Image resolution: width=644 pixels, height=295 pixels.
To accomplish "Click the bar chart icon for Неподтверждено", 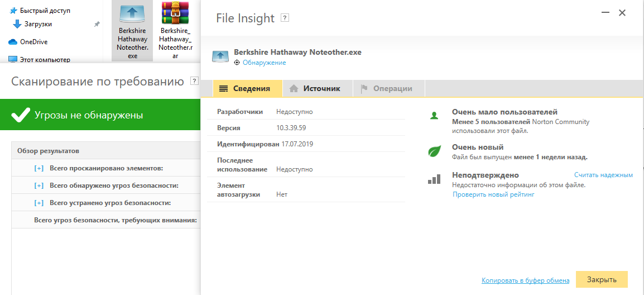I will point(434,179).
